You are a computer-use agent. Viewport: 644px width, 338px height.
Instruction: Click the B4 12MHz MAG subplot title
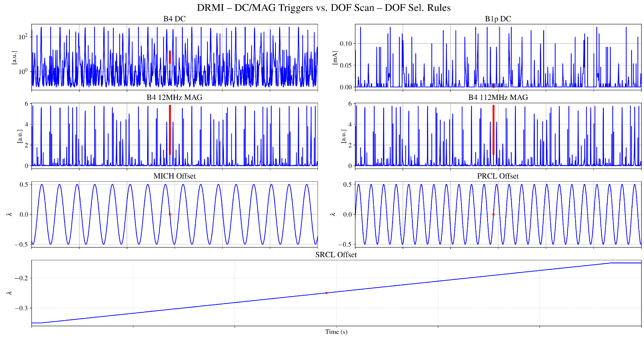[x=174, y=97]
